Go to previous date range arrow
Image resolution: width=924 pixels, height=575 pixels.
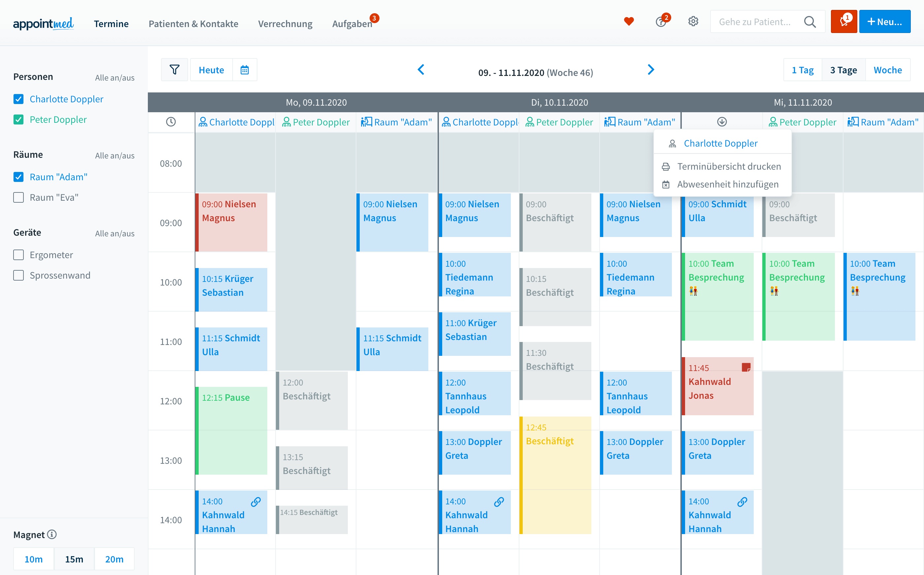[x=421, y=70]
